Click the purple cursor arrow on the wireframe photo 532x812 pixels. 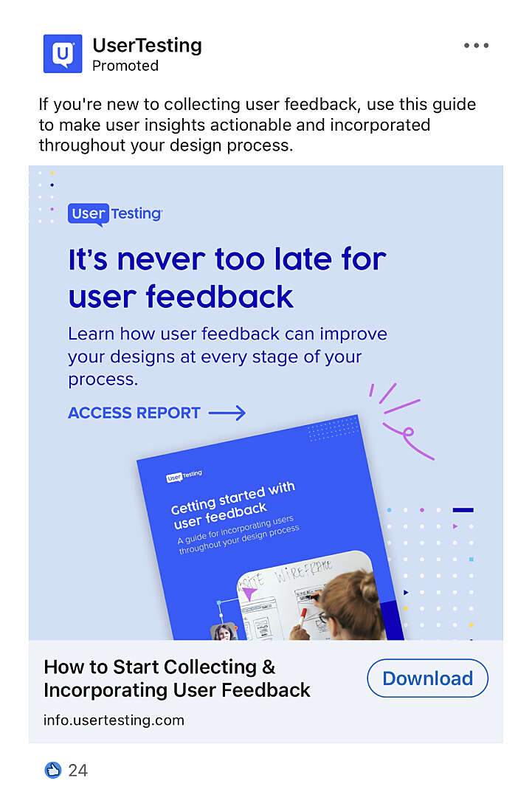coord(249,593)
